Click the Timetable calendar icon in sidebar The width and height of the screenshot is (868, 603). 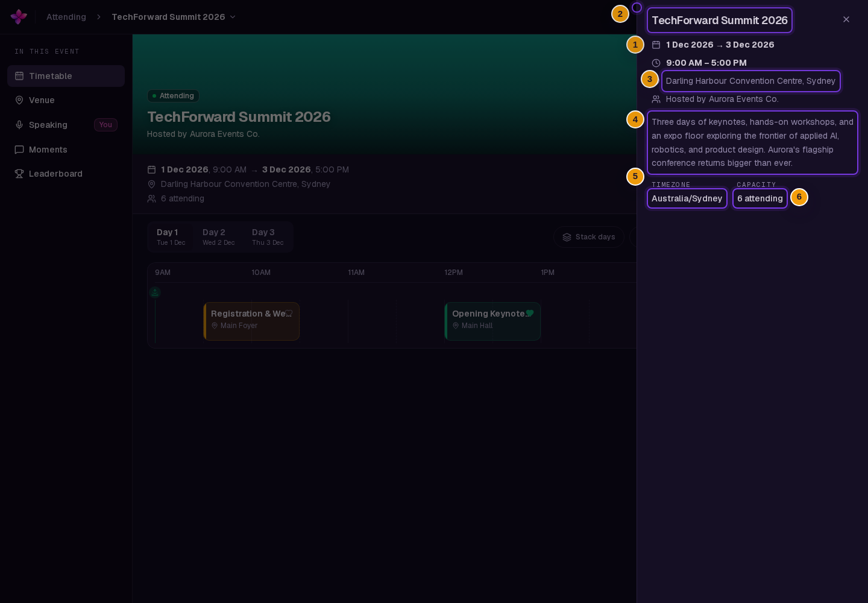(x=19, y=76)
